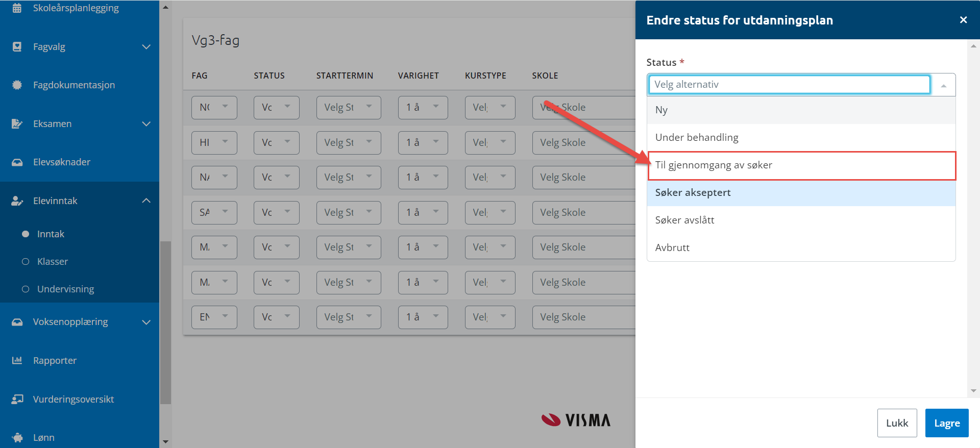Screen dimensions: 980x448
Task: Select the Undervisning submenu item
Action: click(x=65, y=289)
